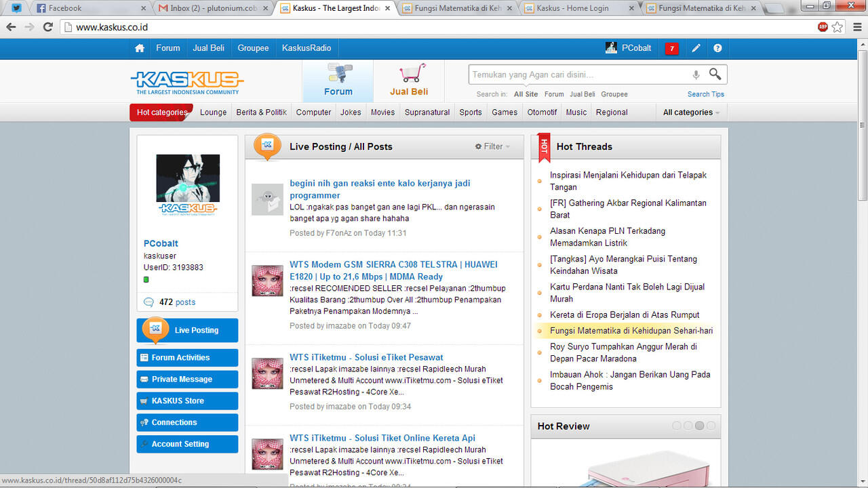Select the Hot categories tab
Image resolution: width=868 pixels, height=488 pixels.
(161, 113)
